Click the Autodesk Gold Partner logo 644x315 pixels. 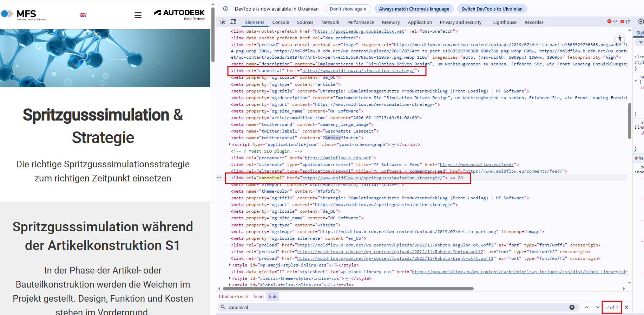(179, 15)
